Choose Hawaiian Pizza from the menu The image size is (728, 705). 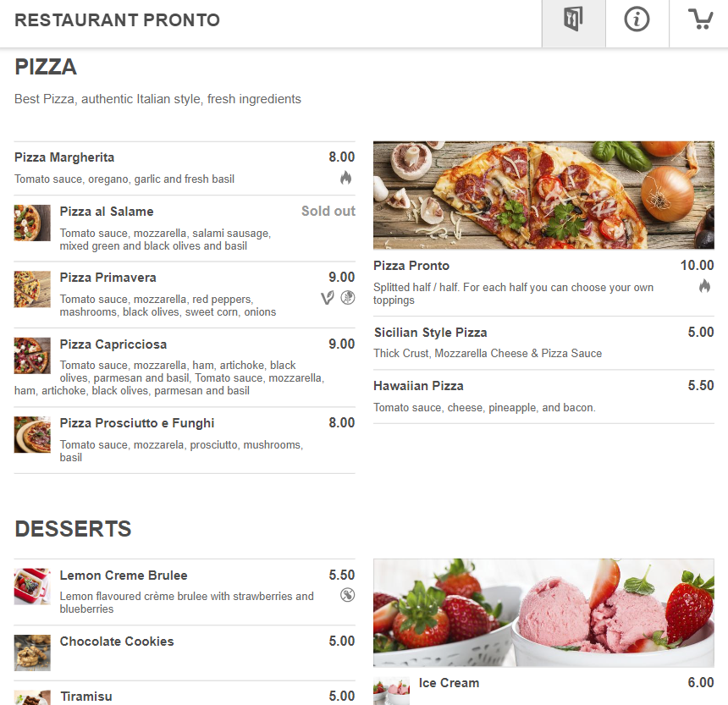tap(418, 386)
